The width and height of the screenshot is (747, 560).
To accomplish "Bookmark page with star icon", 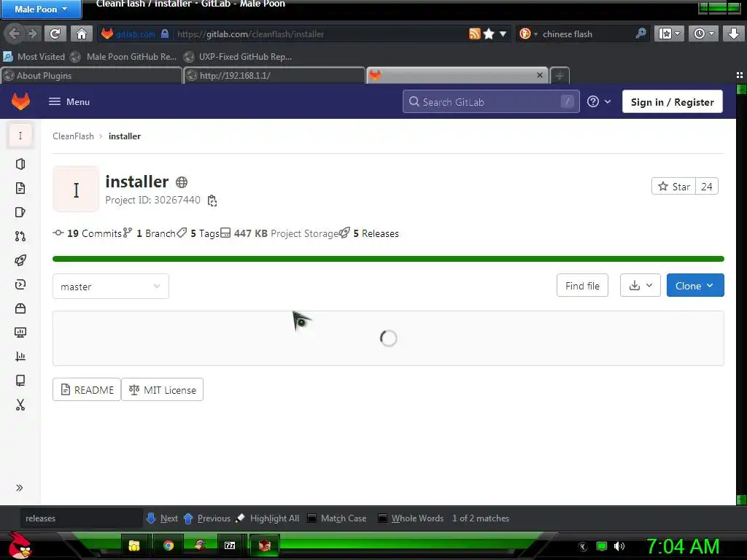I will [x=489, y=34].
